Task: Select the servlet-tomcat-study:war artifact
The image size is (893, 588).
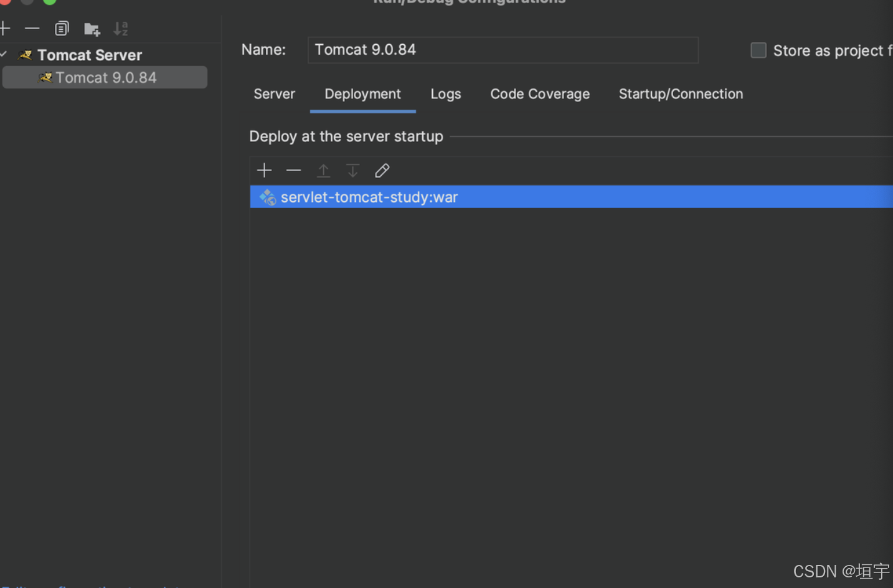Action: click(571, 197)
